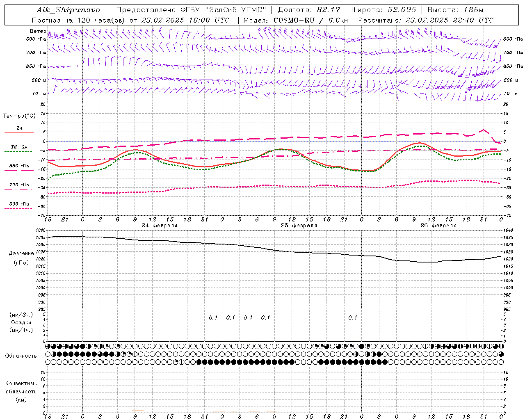Screen dimensions: 525x420
Task: Click the Конвективн. label
Action: (x=21, y=383)
